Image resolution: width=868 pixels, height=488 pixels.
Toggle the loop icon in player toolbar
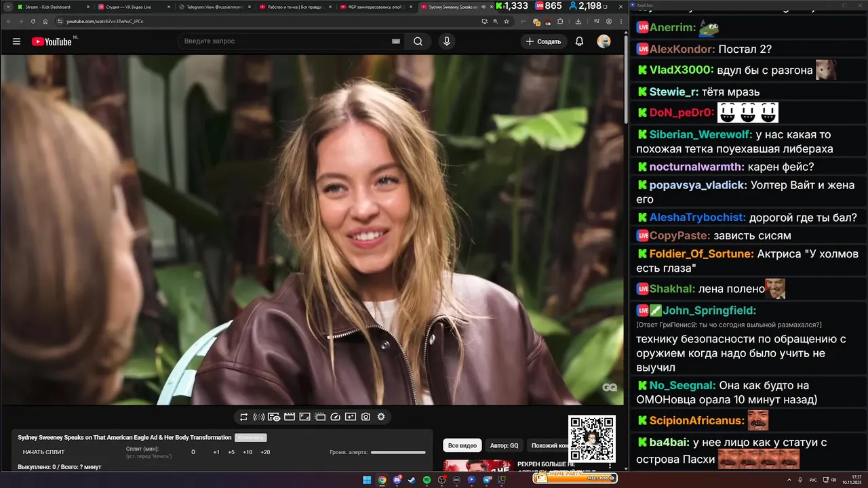[x=243, y=417]
